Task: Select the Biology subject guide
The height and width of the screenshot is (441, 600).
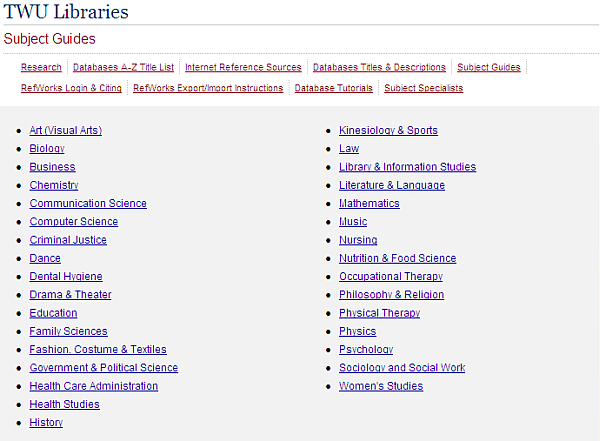Action: click(x=47, y=149)
